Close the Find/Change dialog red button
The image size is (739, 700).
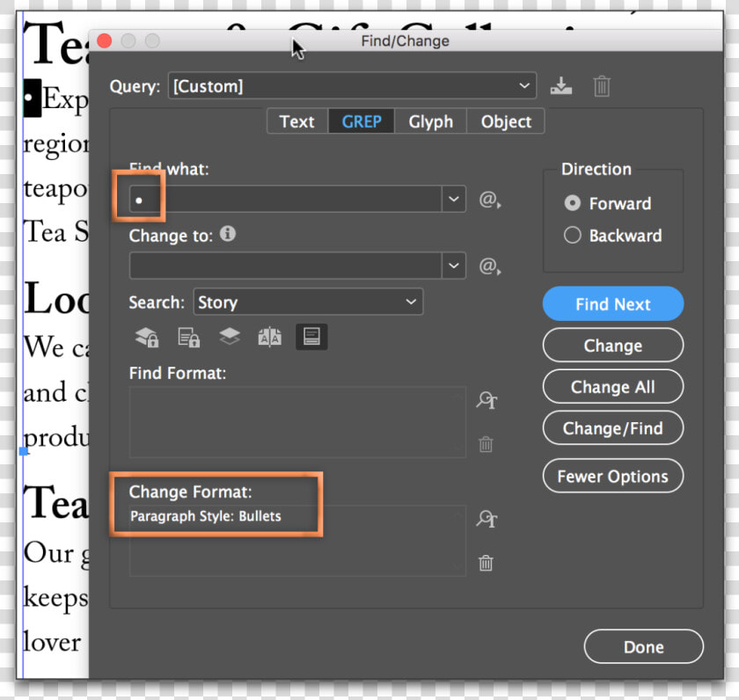coord(104,41)
